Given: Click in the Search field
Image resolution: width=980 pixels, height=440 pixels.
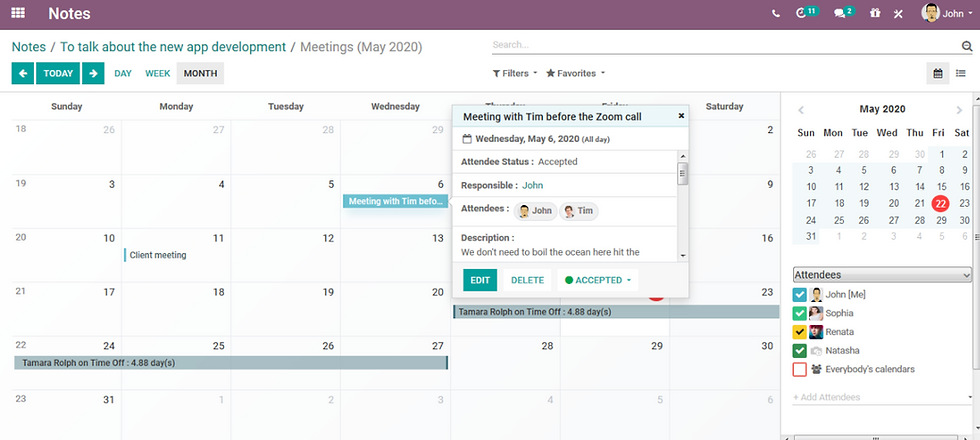Looking at the screenshot, I should tap(725, 45).
